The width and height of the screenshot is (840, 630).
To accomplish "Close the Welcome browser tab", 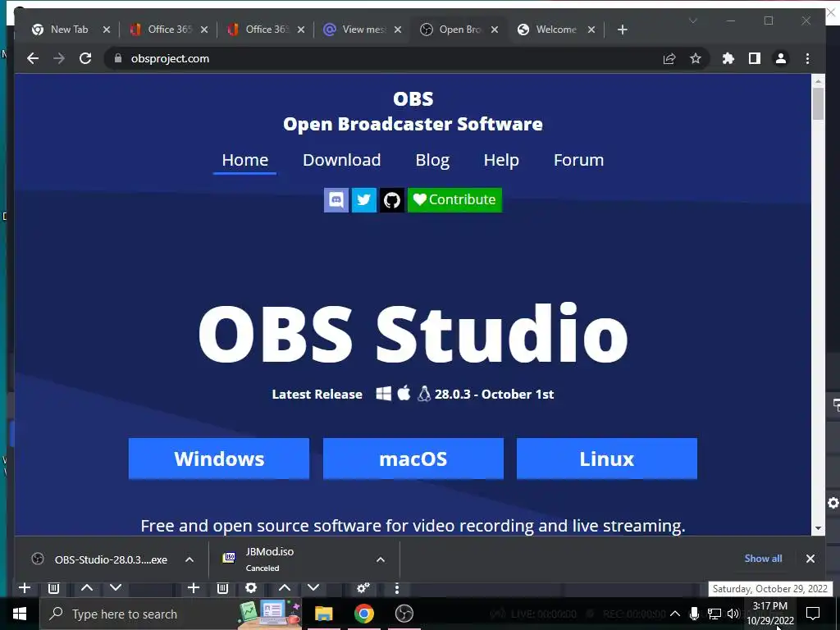I will coord(591,30).
